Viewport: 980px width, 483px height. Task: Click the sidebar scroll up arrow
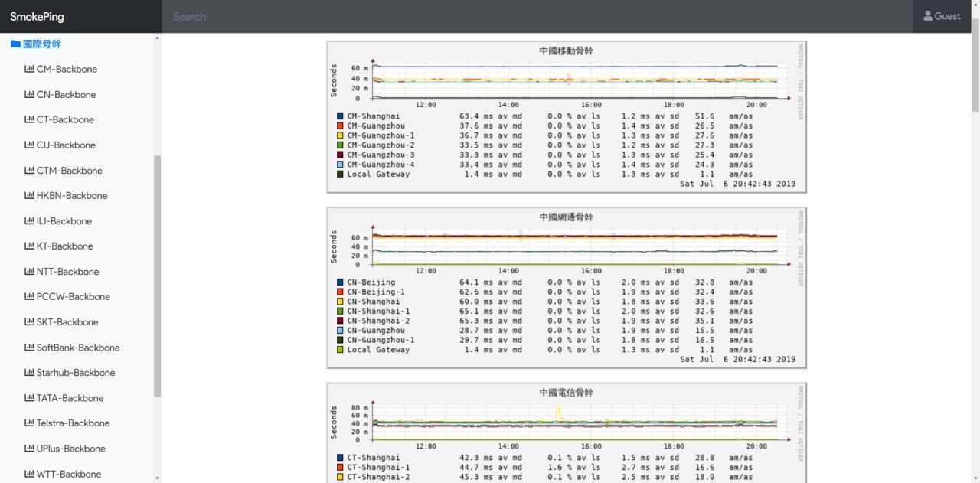click(x=158, y=38)
